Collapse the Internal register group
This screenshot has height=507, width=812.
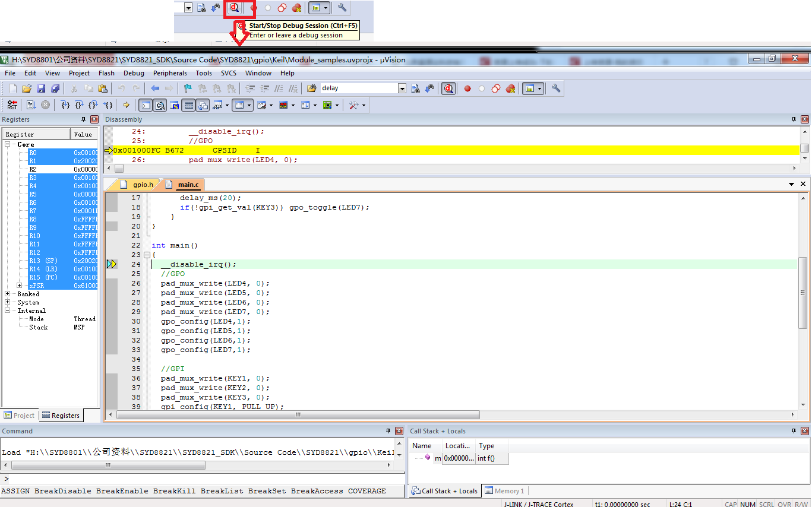(8, 310)
